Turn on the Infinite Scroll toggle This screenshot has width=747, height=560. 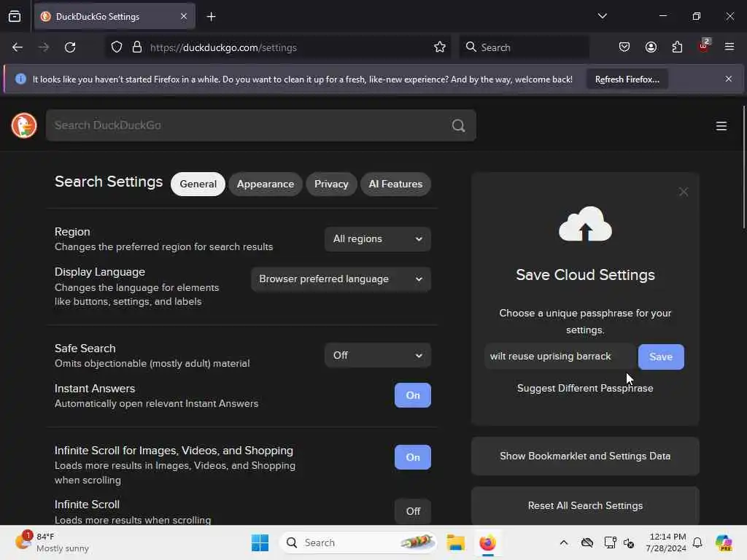[413, 511]
